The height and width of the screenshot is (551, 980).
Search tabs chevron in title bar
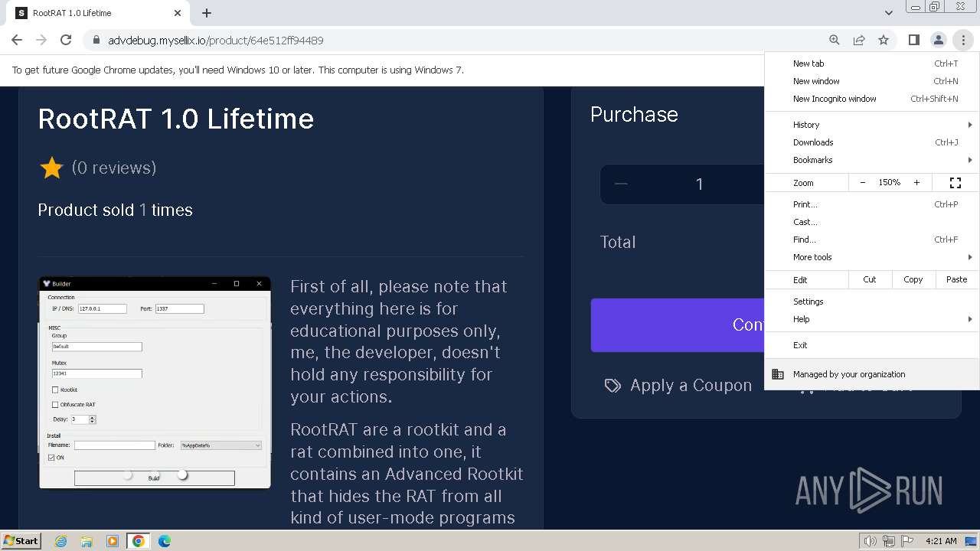click(x=888, y=13)
